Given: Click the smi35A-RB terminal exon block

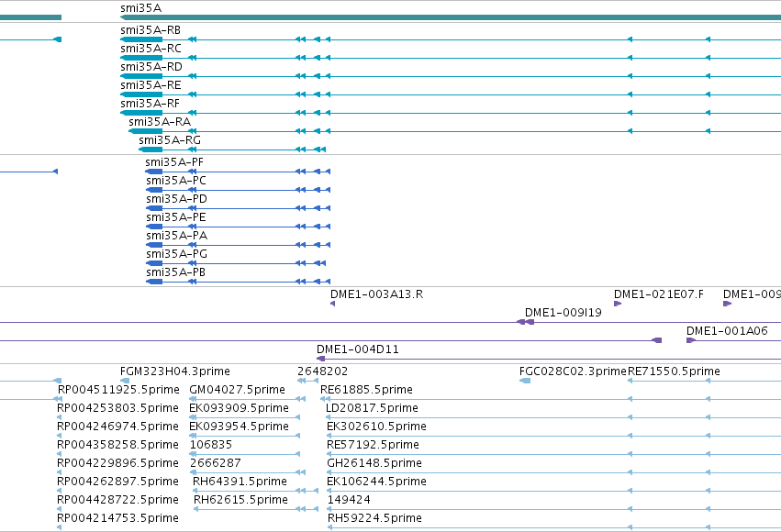Looking at the screenshot, I should pos(141,39).
